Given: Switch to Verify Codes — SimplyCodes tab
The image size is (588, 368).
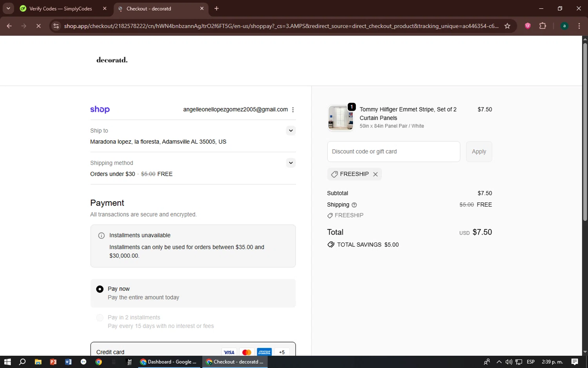Looking at the screenshot, I should (x=61, y=9).
